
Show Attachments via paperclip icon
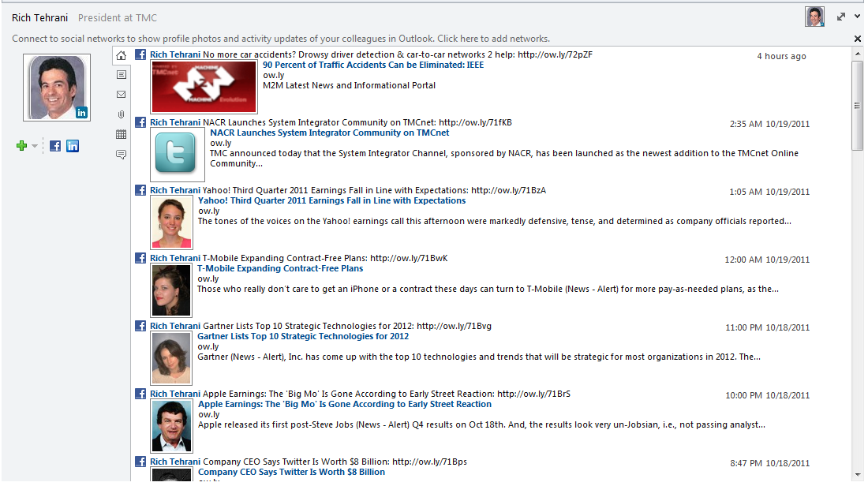121,114
